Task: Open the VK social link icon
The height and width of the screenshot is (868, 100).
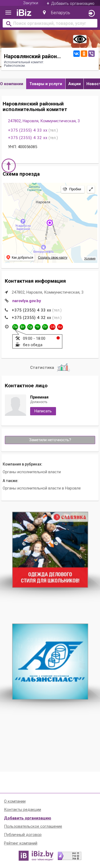Action: [77, 54]
